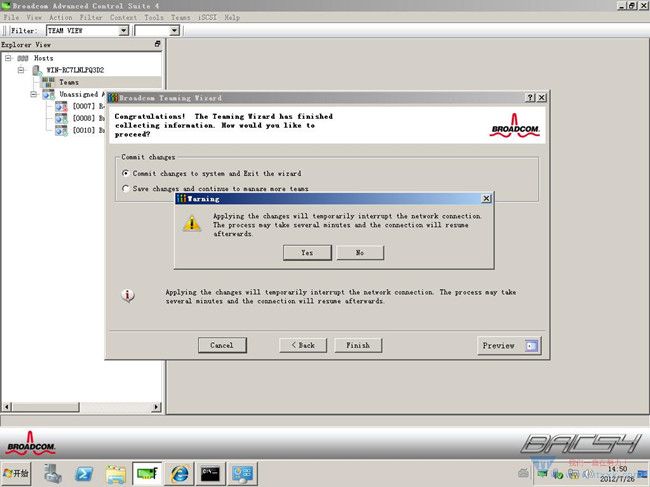The image size is (650, 487).
Task: Select adapter [0008] in the tree
Action: 89,119
